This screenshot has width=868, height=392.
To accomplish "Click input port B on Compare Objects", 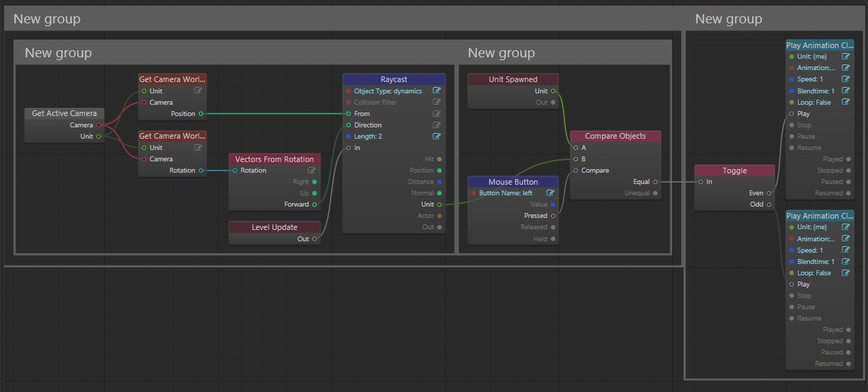I will coord(576,158).
